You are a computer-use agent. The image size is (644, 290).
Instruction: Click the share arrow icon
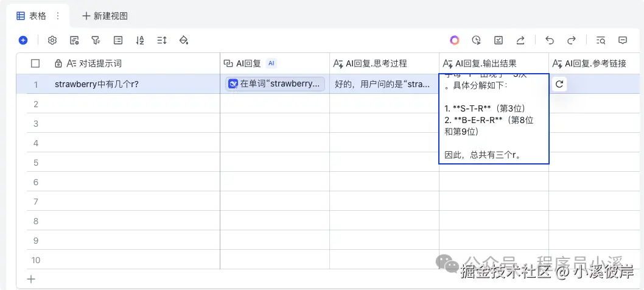520,40
